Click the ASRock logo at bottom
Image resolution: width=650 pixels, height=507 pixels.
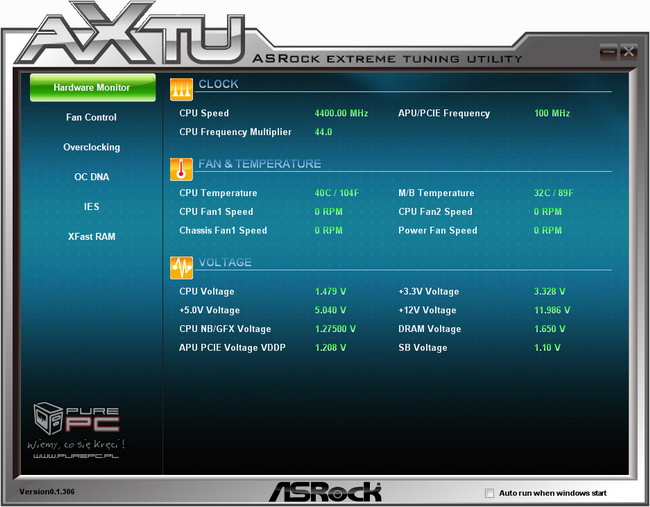point(325,492)
